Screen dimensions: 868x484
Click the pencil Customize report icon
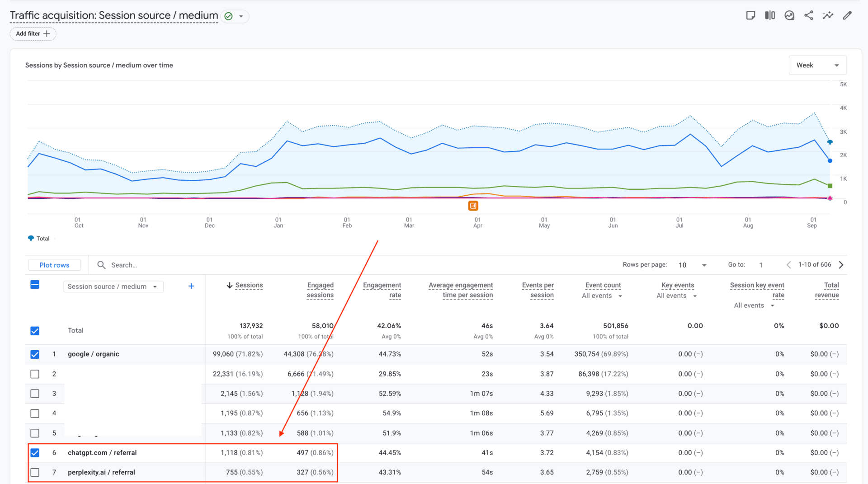847,15
